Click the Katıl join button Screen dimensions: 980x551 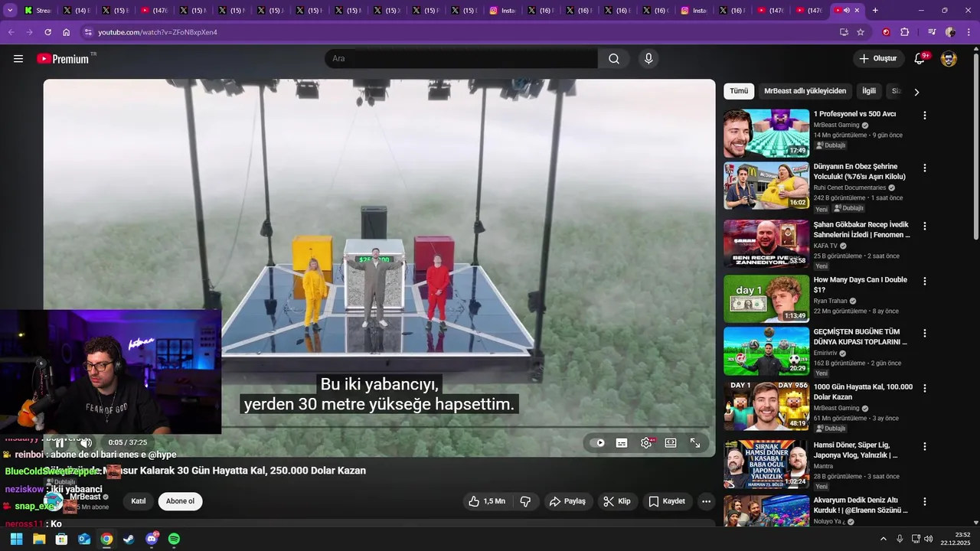tap(139, 501)
